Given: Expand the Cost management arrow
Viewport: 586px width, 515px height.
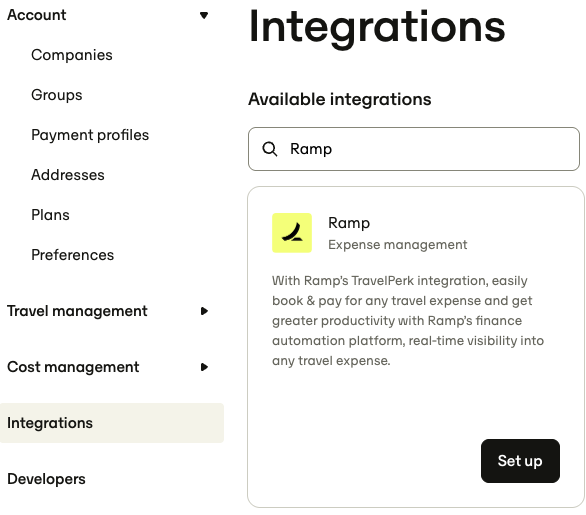Looking at the screenshot, I should pyautogui.click(x=204, y=367).
